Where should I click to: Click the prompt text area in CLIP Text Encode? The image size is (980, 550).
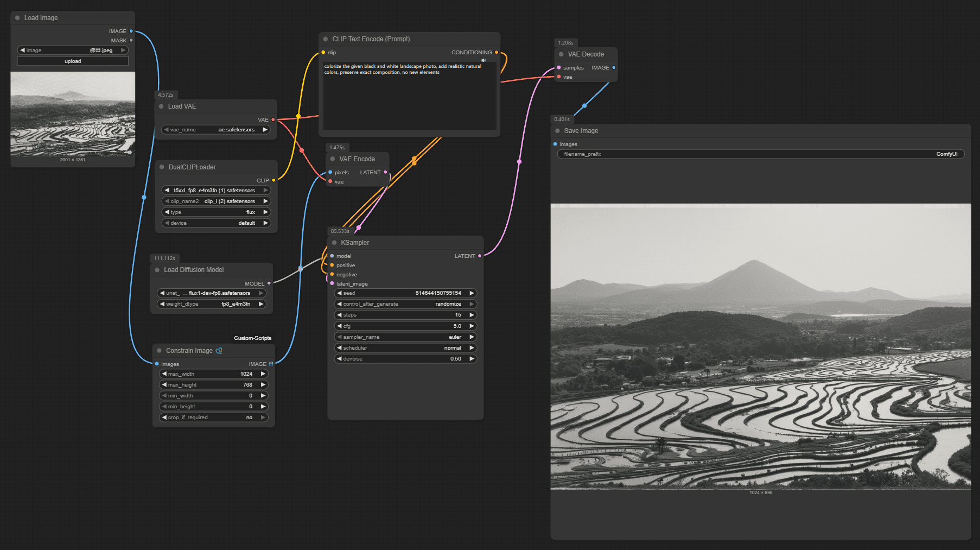tap(410, 96)
